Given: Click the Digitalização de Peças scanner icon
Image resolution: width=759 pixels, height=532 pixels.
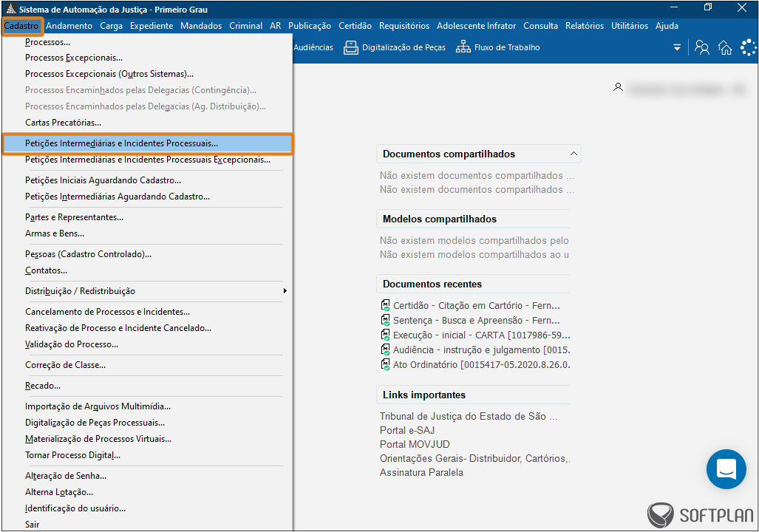Looking at the screenshot, I should pyautogui.click(x=351, y=47).
